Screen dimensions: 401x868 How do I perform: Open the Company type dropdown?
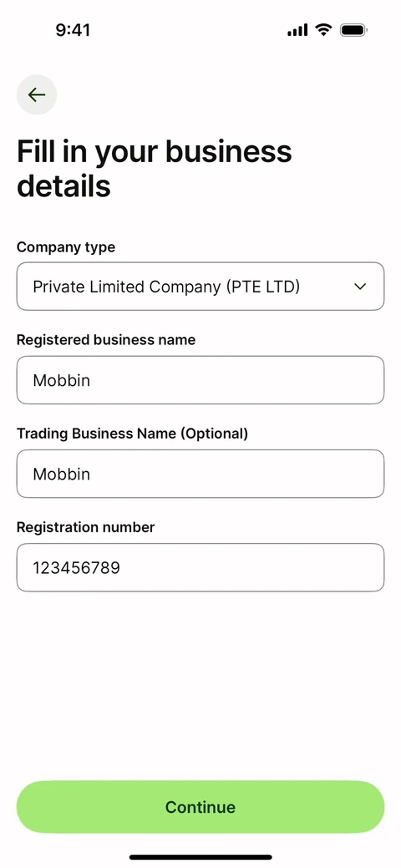[200, 287]
